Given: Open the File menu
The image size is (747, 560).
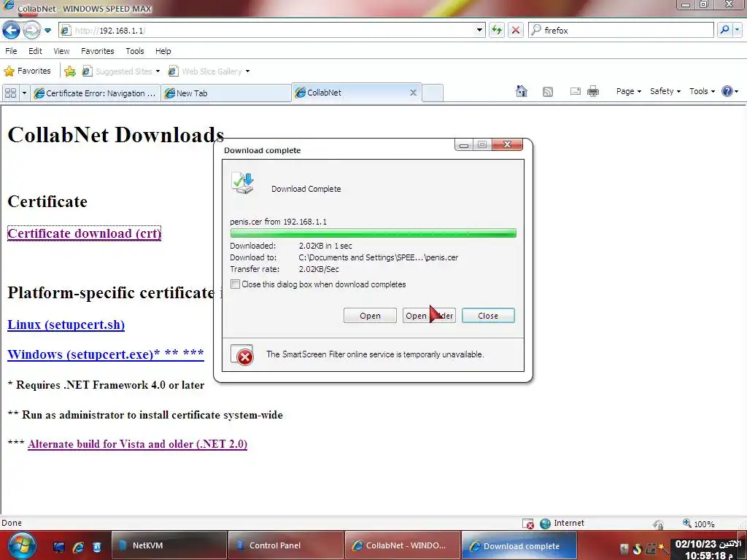Looking at the screenshot, I should [11, 51].
